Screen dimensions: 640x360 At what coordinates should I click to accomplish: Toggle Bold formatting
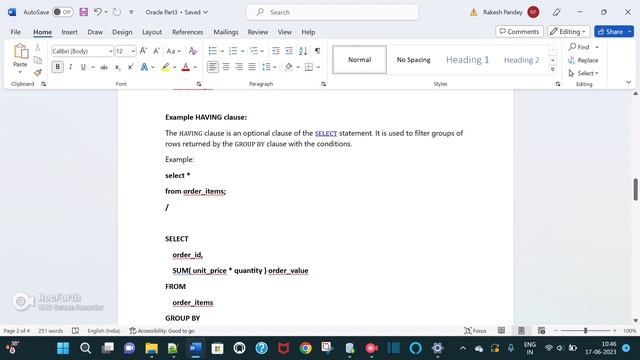coord(58,67)
